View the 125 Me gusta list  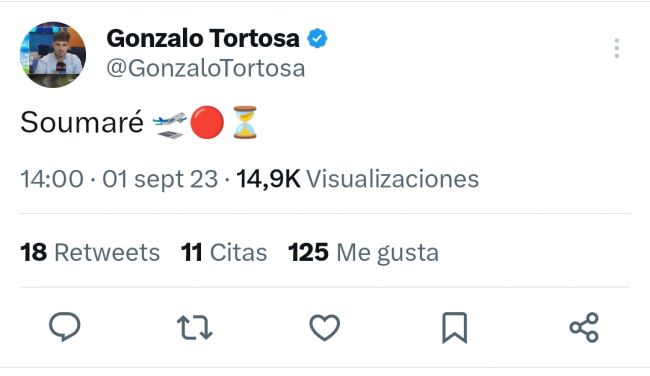[363, 252]
